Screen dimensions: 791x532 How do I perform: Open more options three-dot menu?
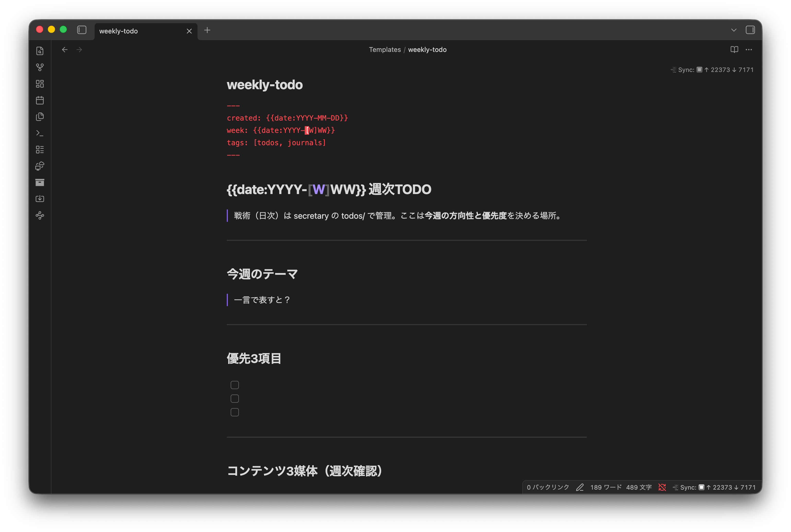[x=749, y=50]
